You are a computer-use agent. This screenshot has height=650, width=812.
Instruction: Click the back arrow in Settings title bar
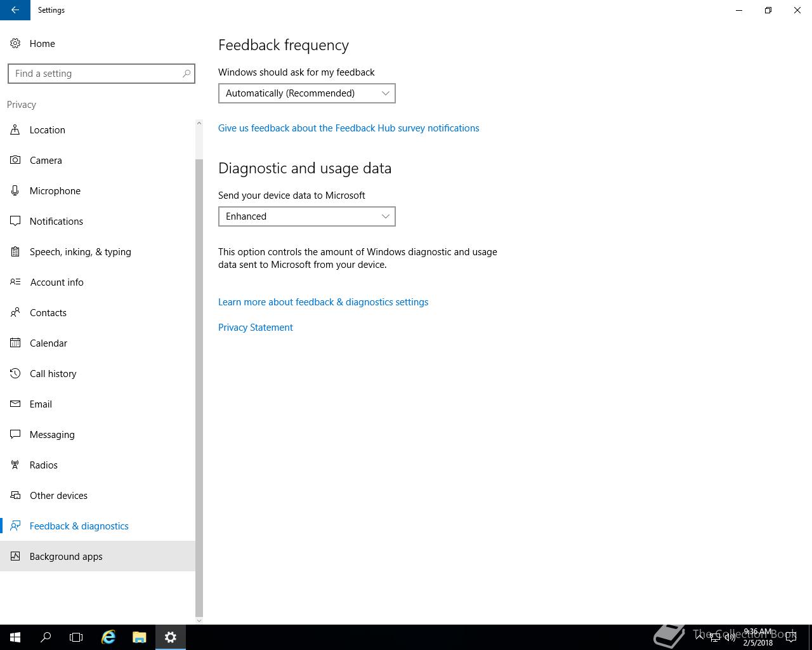[x=15, y=10]
